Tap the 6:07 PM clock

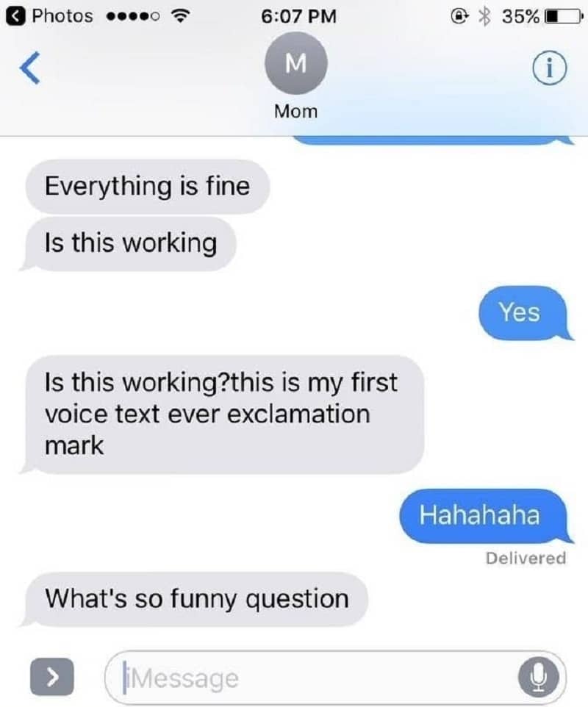pyautogui.click(x=298, y=16)
